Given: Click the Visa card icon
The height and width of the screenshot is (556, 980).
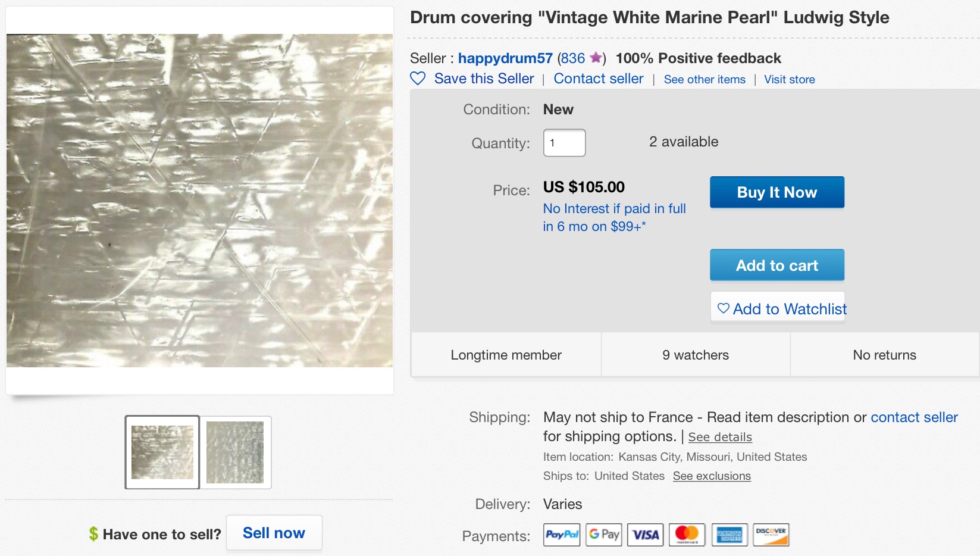Looking at the screenshot, I should 646,535.
